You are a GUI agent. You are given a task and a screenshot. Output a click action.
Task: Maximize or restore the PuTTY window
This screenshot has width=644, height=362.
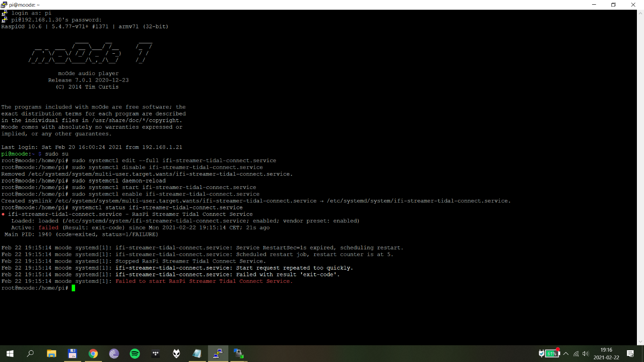tap(613, 5)
